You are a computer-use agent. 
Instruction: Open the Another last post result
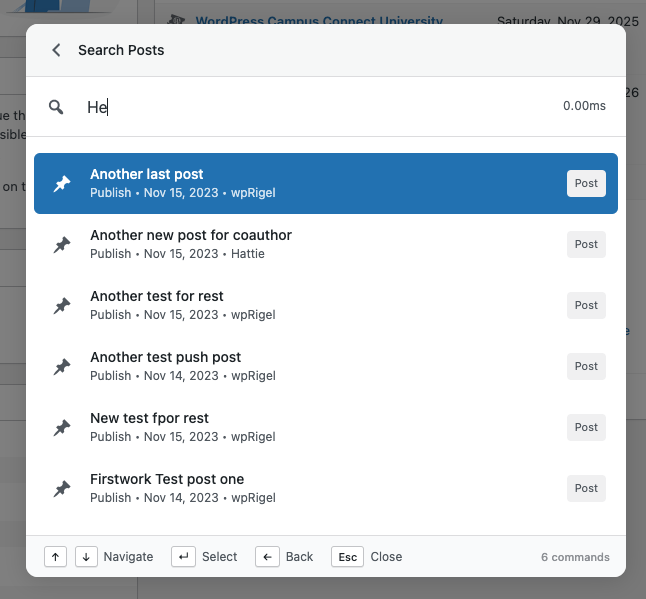click(x=300, y=183)
